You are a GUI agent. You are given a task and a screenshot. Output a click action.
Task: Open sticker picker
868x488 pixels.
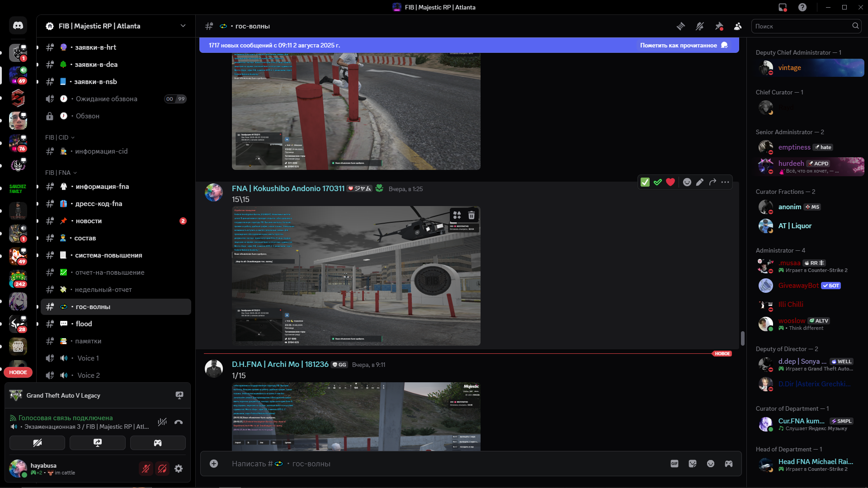click(693, 464)
